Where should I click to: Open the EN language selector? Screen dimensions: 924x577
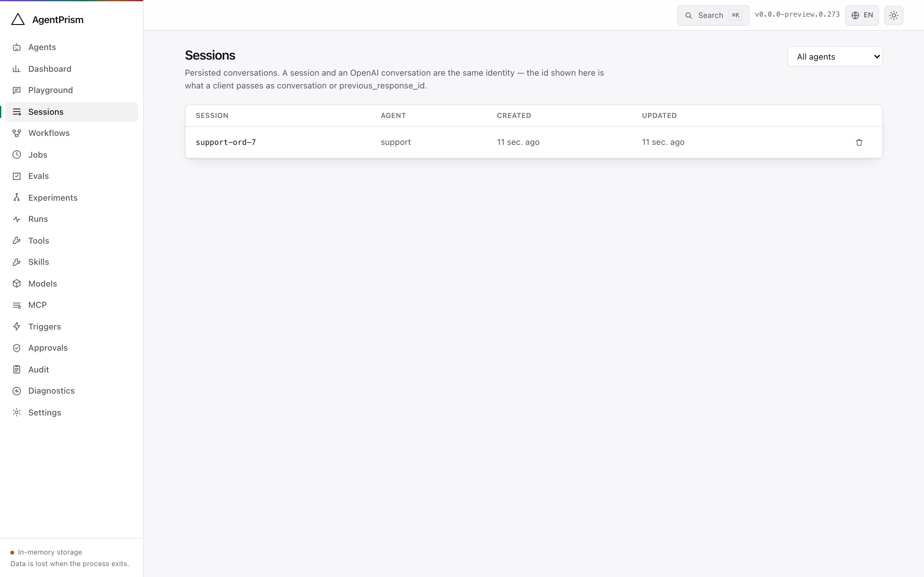(862, 15)
